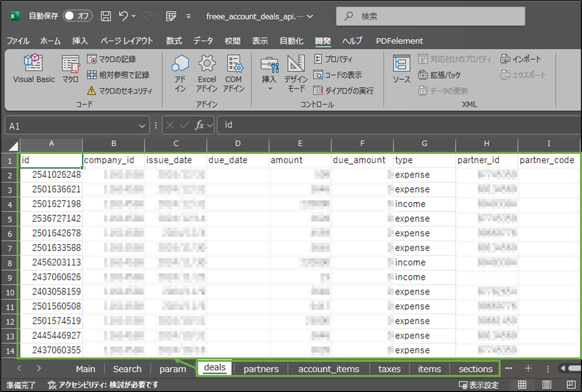
Task: Open XML Source (ソース) pane
Action: [x=402, y=69]
